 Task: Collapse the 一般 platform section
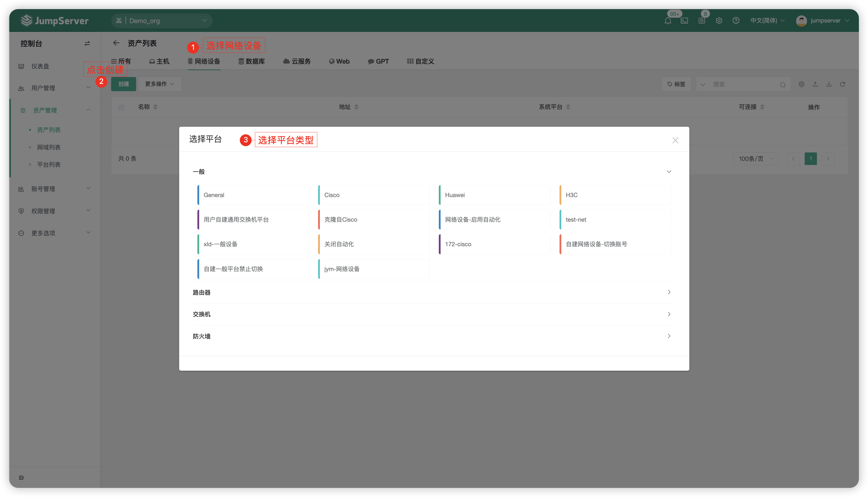tap(434, 172)
